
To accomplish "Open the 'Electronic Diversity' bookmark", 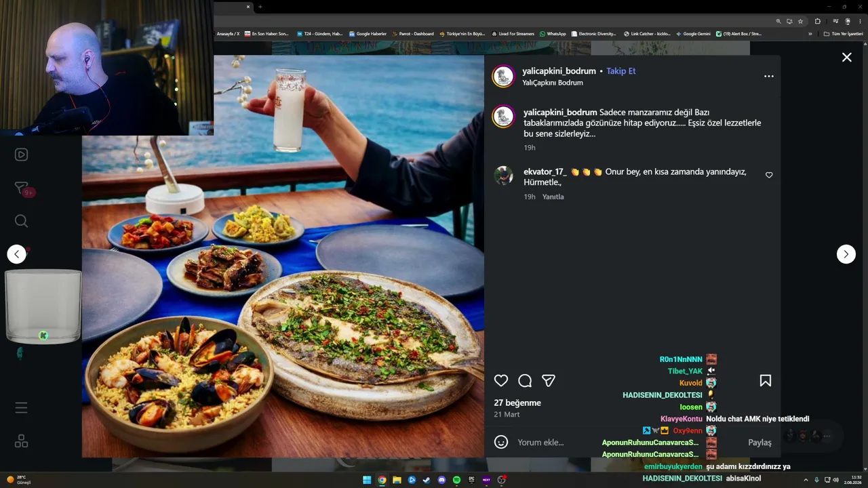I will tap(593, 34).
